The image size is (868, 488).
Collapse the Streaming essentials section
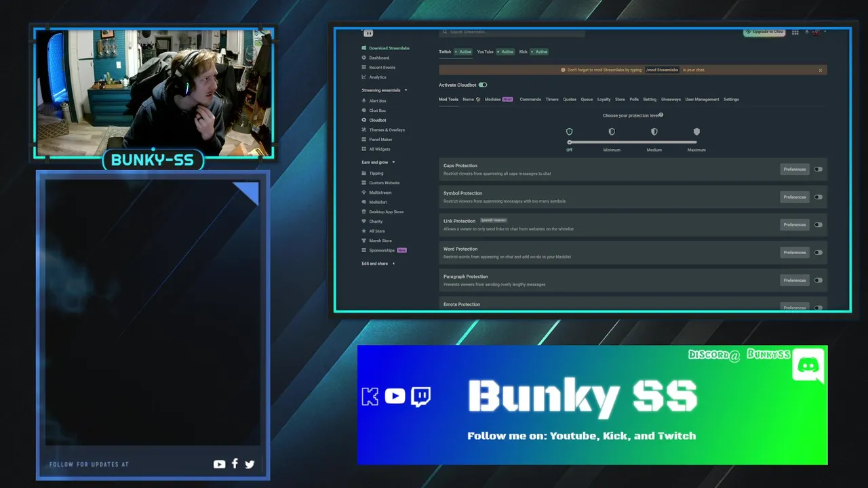[x=406, y=90]
